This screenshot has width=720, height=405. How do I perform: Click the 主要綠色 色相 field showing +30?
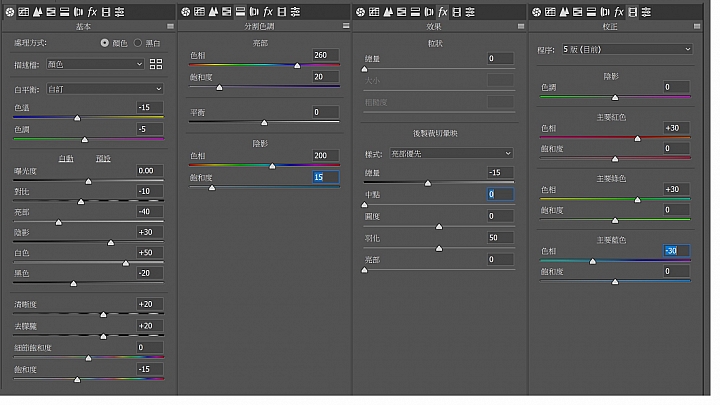point(676,189)
